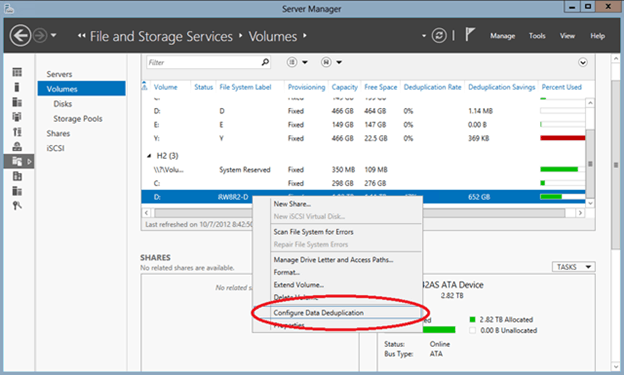624x375 pixels.
Task: Click the list criteria circle icon
Action: (292, 62)
